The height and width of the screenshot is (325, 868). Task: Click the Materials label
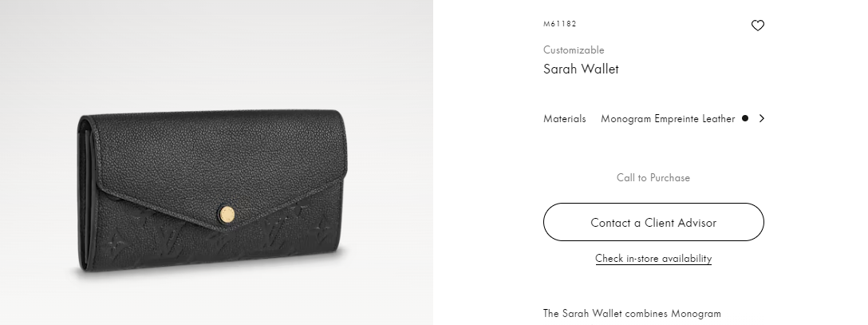[564, 118]
